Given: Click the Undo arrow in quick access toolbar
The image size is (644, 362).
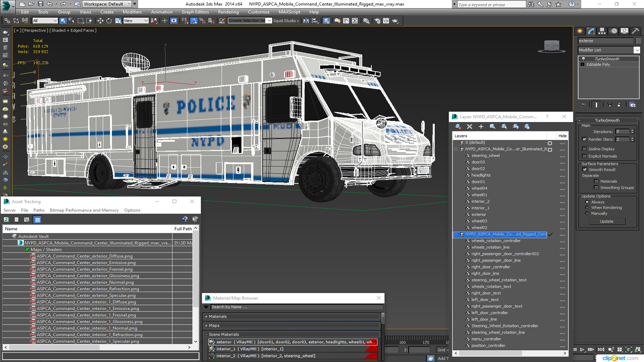Looking at the screenshot, I should pos(50,4).
